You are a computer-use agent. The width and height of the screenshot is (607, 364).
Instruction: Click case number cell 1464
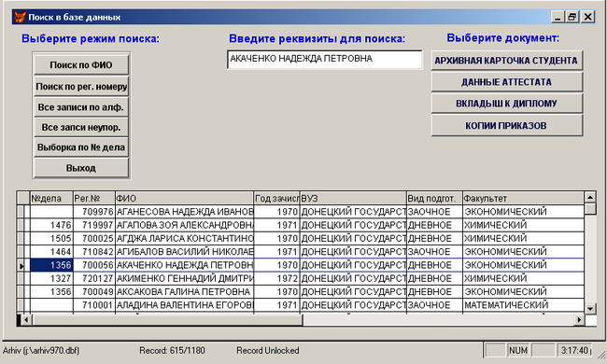point(51,252)
